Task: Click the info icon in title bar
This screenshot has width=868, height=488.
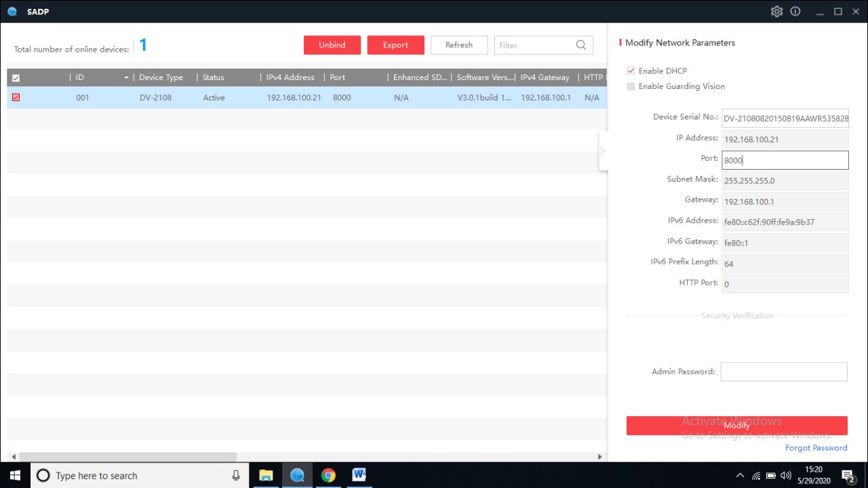Action: [795, 12]
